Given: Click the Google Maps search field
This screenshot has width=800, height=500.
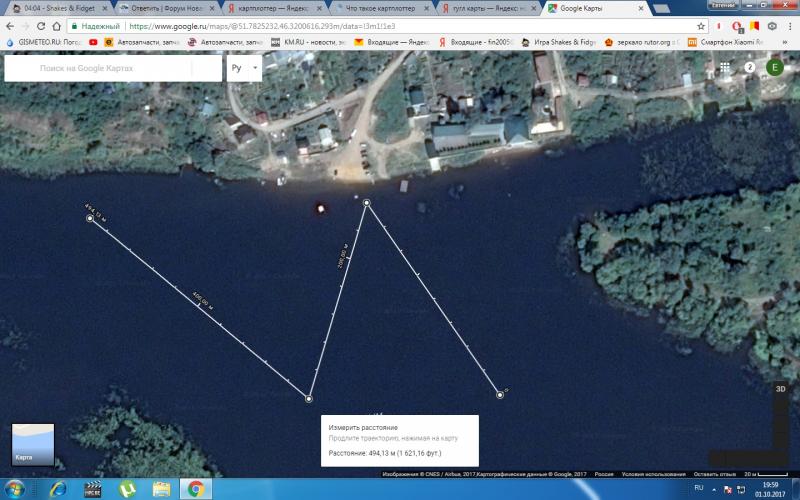Looking at the screenshot, I should 110,68.
